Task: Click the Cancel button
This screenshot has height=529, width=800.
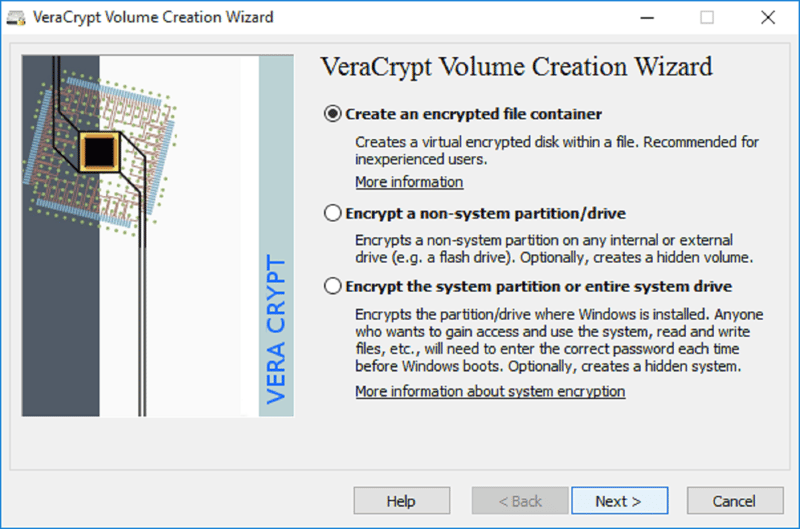Action: click(735, 500)
